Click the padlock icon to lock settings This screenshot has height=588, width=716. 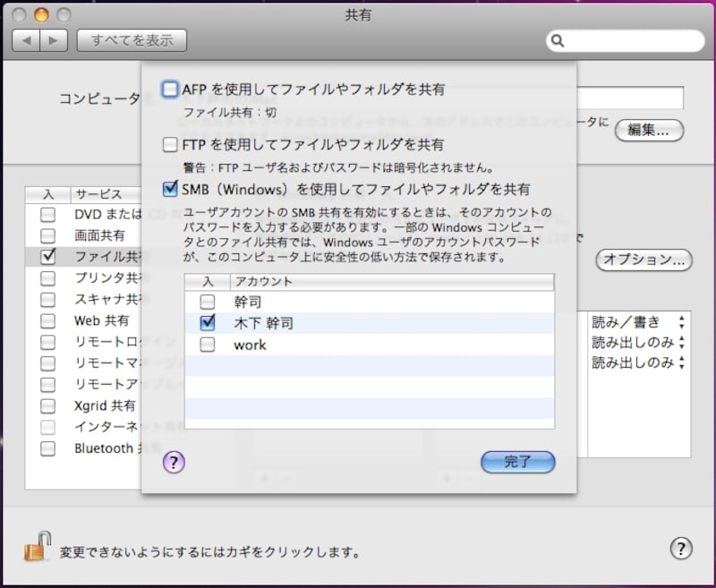[x=36, y=549]
